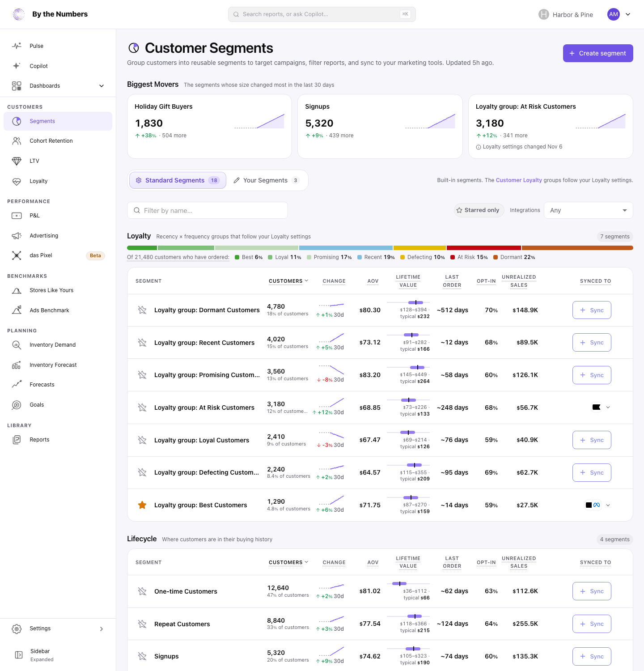Open Copilot from the sidebar
The height and width of the screenshot is (671, 644).
click(x=58, y=66)
